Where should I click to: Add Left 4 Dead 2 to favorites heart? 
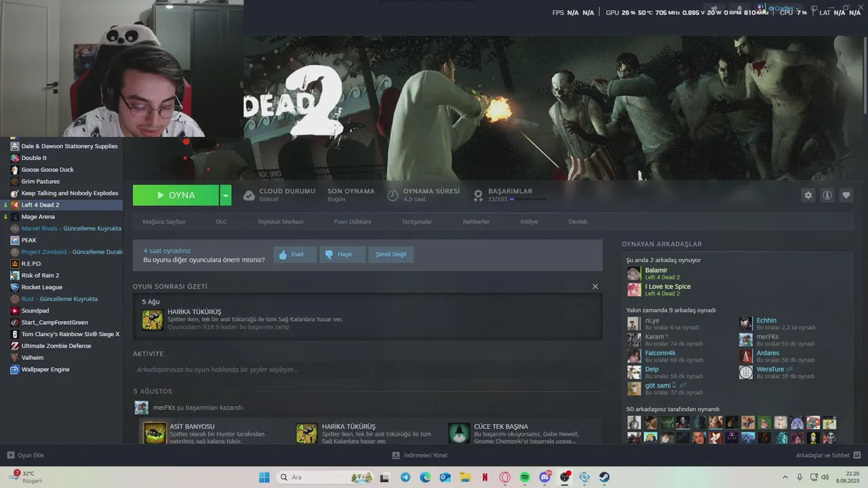click(x=846, y=195)
